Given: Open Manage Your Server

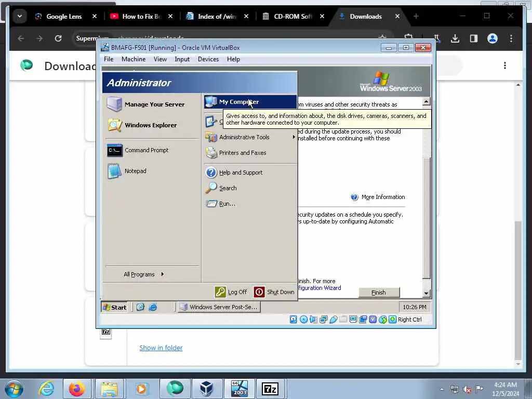Looking at the screenshot, I should (x=146, y=104).
